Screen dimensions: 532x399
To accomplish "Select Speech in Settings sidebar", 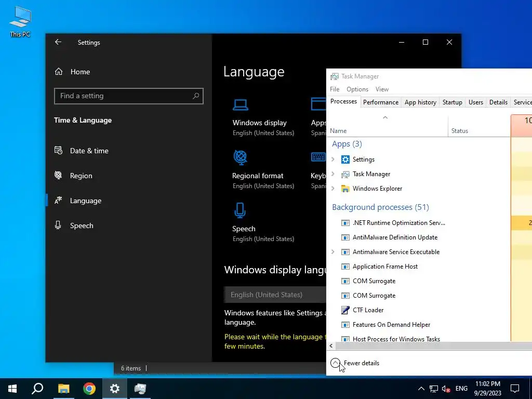I will coord(74,225).
